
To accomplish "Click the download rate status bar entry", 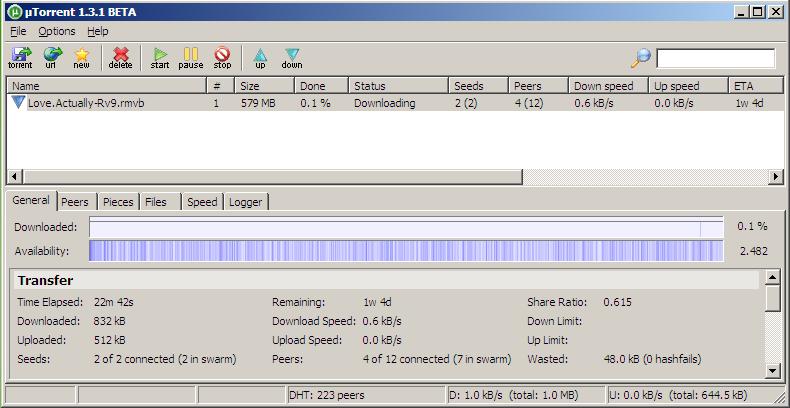I will pos(513,395).
